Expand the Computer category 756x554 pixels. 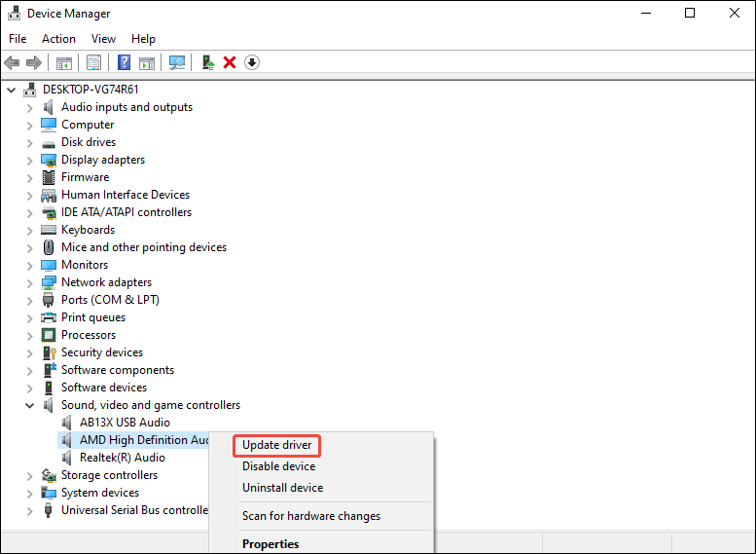(30, 126)
